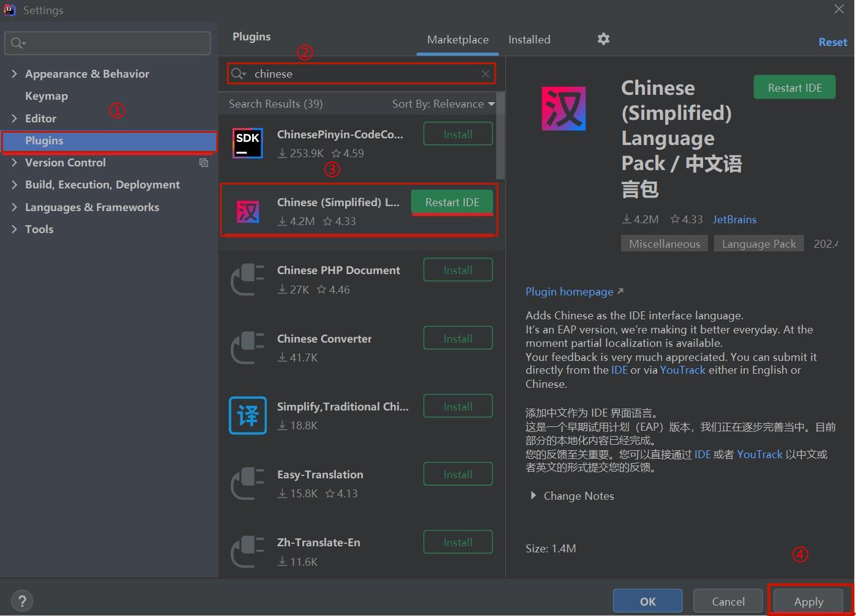Switch to the Installed tab
This screenshot has width=856, height=616.
pos(529,39)
